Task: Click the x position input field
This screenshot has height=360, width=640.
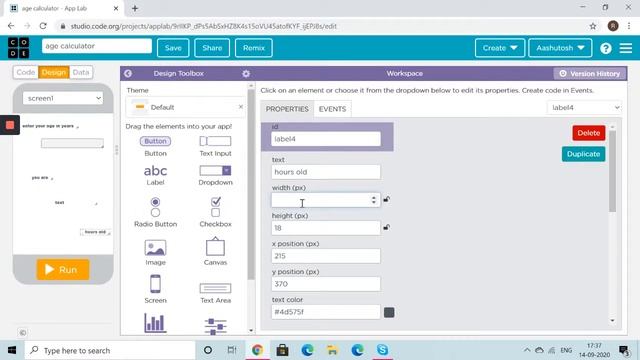Action: tap(326, 256)
